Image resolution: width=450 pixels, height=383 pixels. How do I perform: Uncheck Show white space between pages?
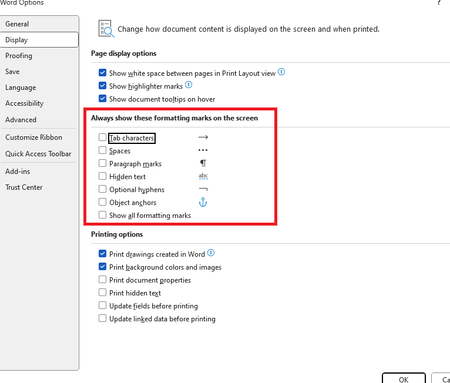(102, 73)
